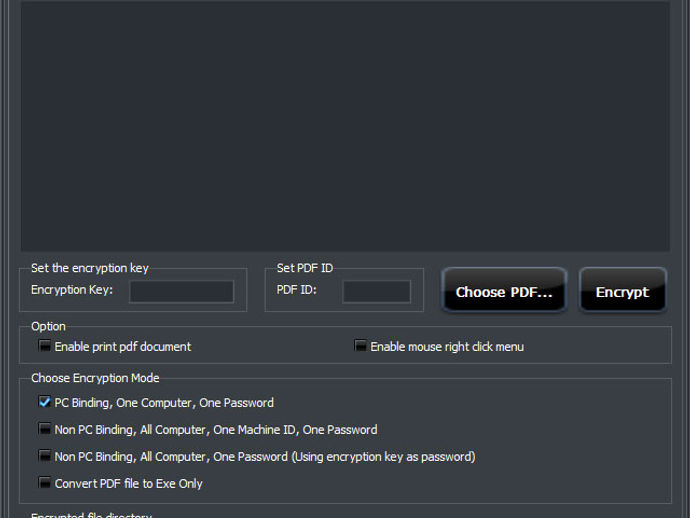The image size is (690, 518).
Task: Click the Choose PDF... button
Action: (504, 290)
